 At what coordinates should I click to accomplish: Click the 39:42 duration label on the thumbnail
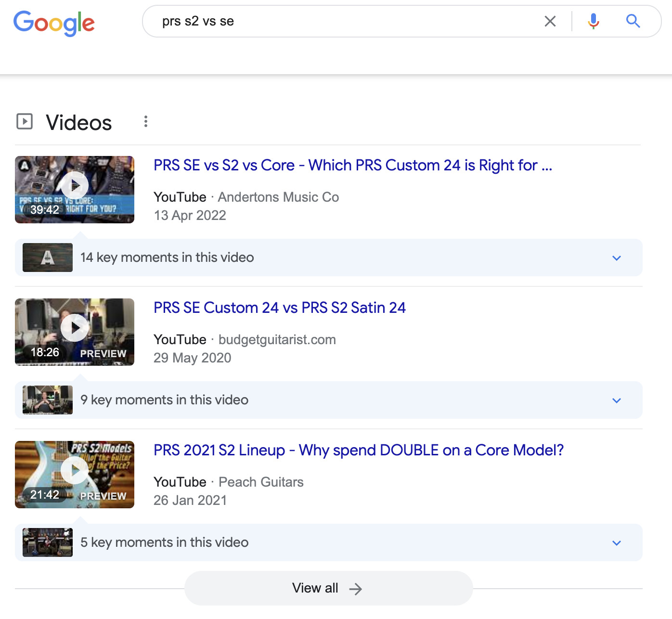[44, 209]
